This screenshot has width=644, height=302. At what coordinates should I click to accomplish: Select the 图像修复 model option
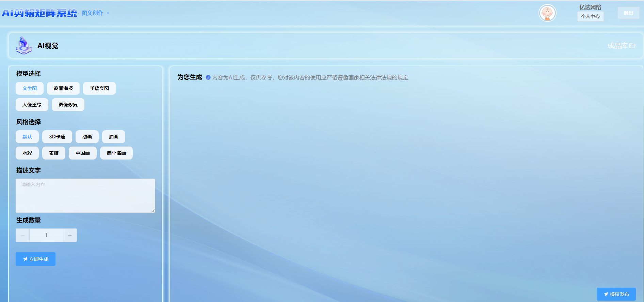(x=68, y=105)
